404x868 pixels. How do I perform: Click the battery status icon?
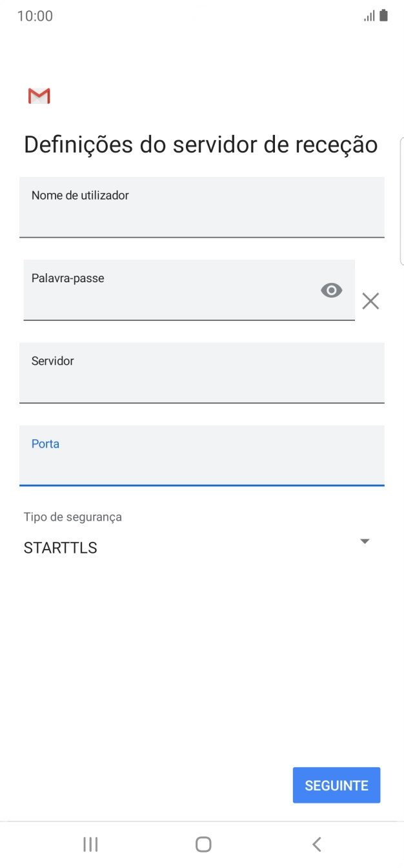pos(382,15)
